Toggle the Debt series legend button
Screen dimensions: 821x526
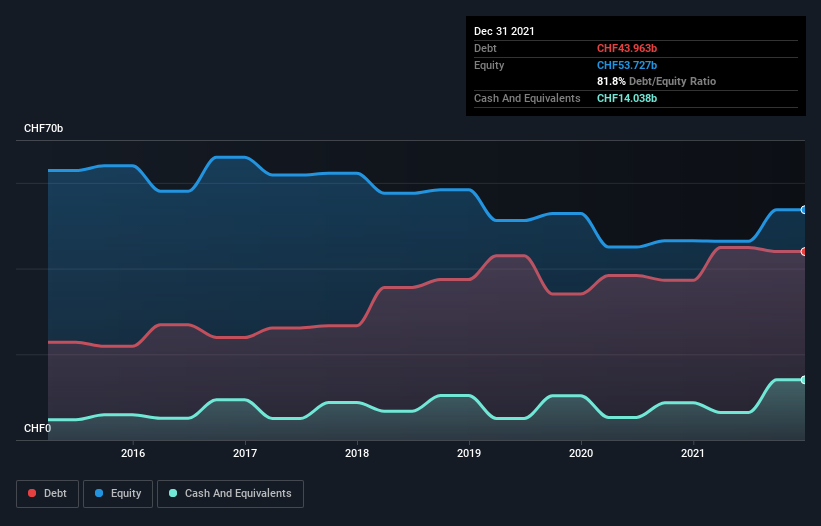pos(48,494)
